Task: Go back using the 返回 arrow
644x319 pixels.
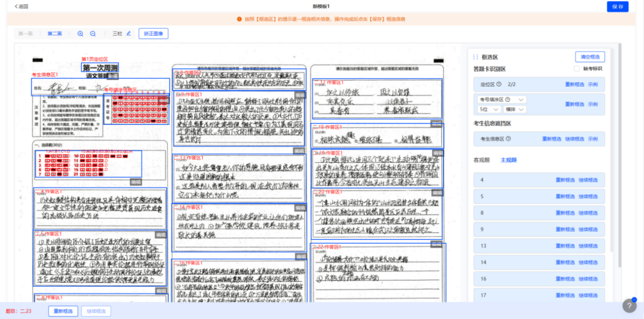Action: coord(21,6)
